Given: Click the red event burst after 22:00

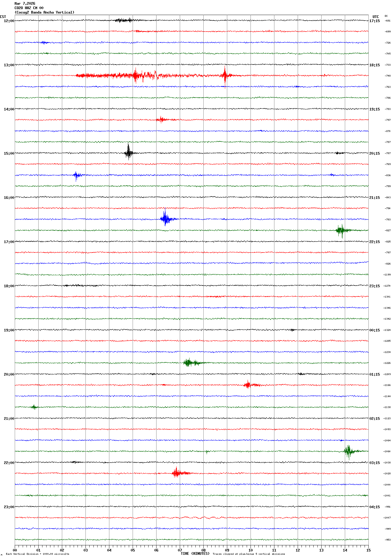Looking at the screenshot, I should (177, 473).
